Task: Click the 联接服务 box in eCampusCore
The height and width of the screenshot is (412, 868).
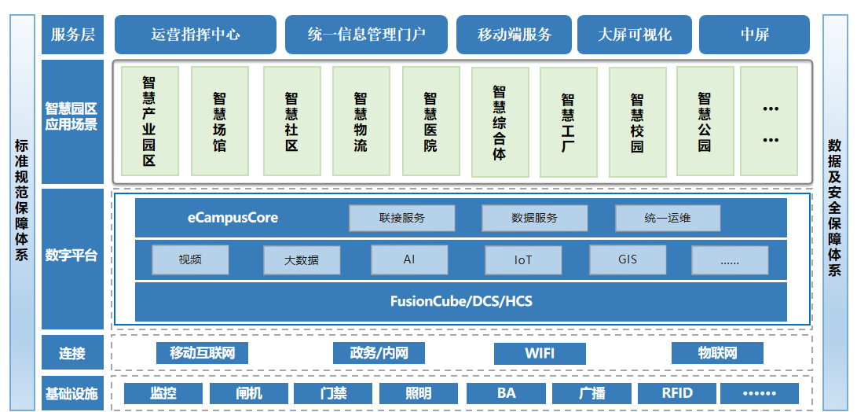Action: tap(401, 218)
